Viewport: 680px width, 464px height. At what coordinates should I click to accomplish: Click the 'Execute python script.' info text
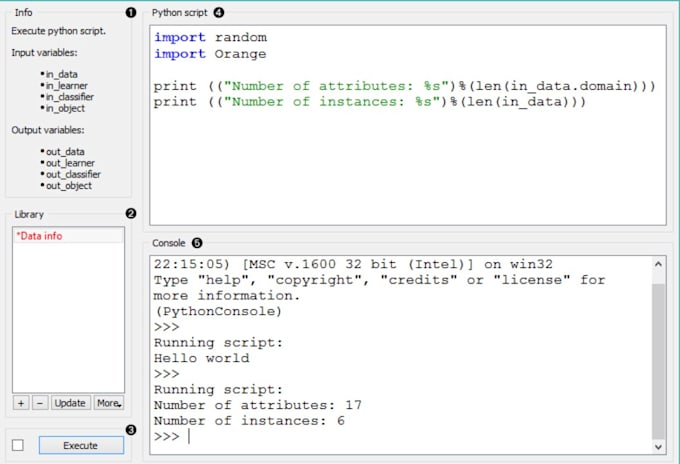(x=59, y=31)
